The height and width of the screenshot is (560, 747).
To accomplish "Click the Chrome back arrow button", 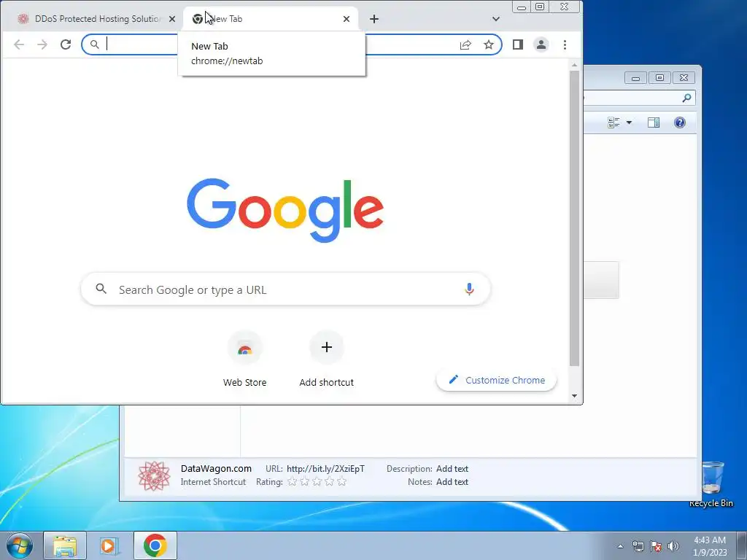I will (x=18, y=44).
